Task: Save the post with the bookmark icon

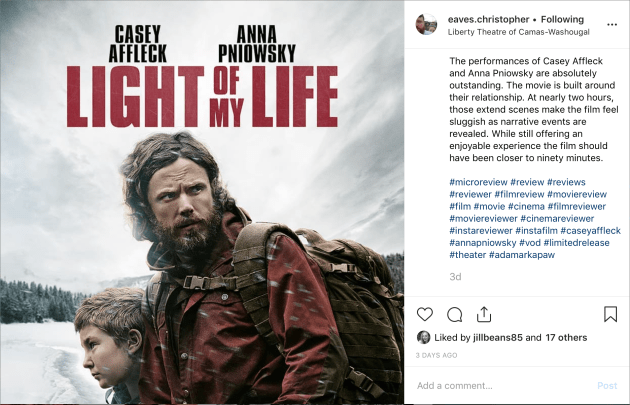Action: 610,314
